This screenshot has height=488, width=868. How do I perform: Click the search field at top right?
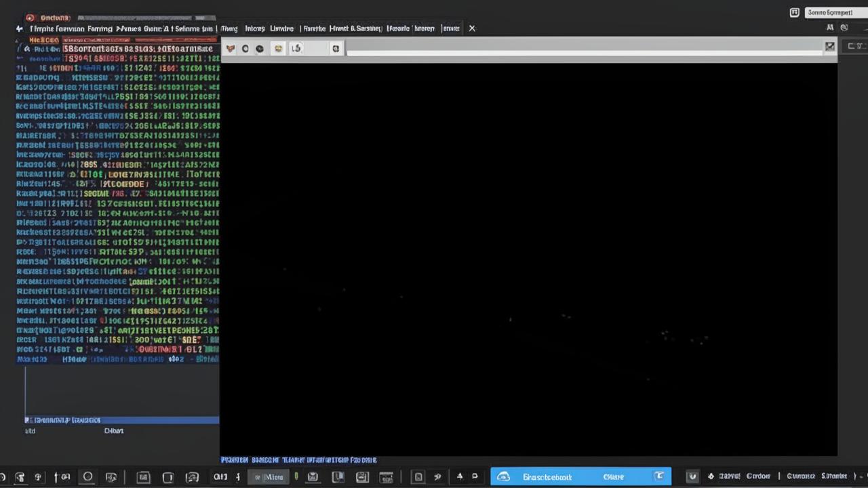[x=837, y=12]
